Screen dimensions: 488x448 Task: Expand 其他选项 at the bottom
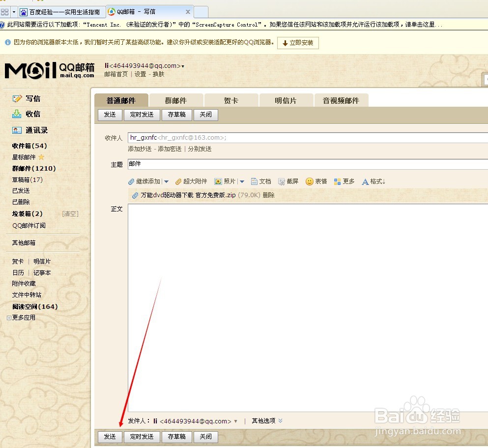click(x=267, y=421)
